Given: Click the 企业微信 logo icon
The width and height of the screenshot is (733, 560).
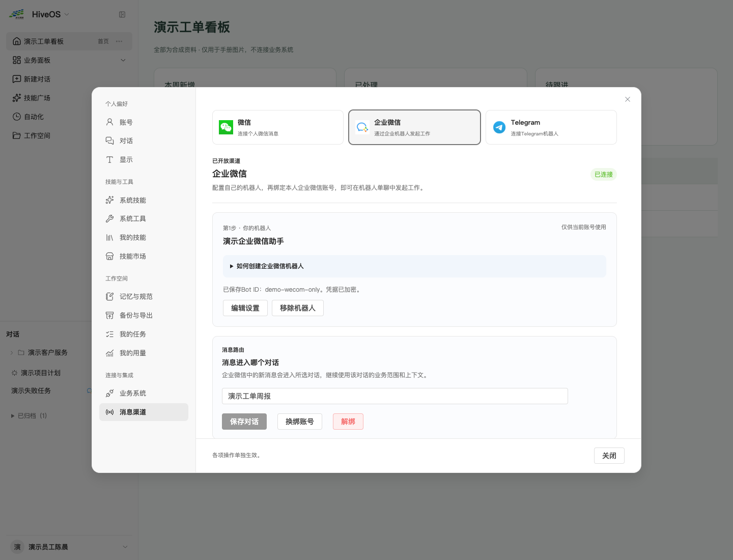Looking at the screenshot, I should coord(362,127).
